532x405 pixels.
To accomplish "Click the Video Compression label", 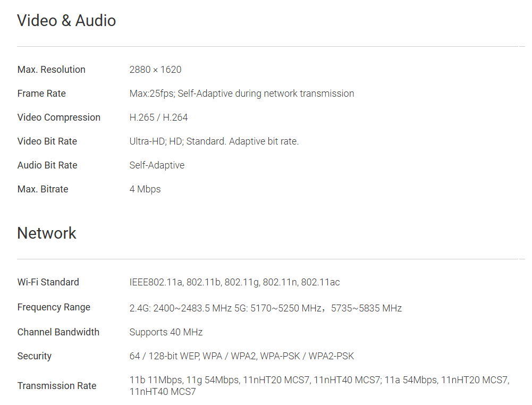I will point(58,117).
